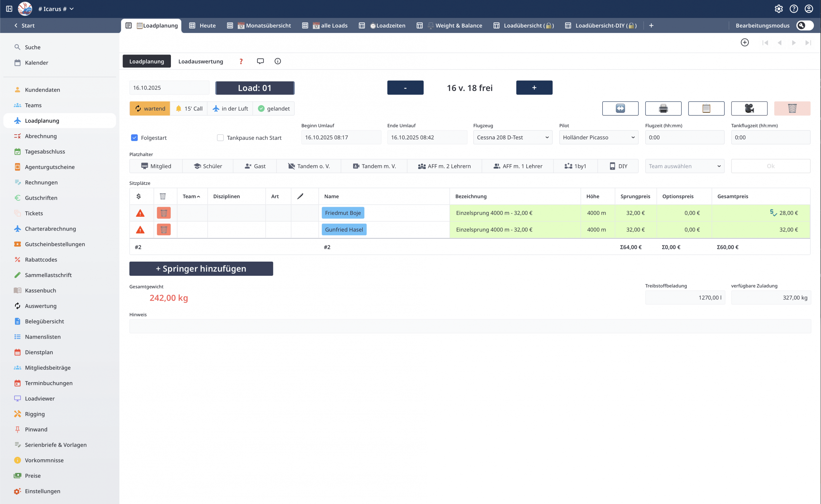Enable Tankpause nach Start checkbox

[220, 138]
